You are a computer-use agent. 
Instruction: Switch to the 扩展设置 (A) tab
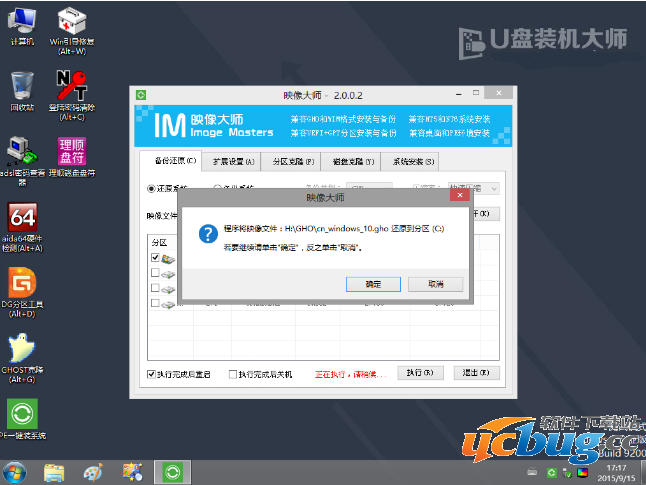[x=233, y=162]
